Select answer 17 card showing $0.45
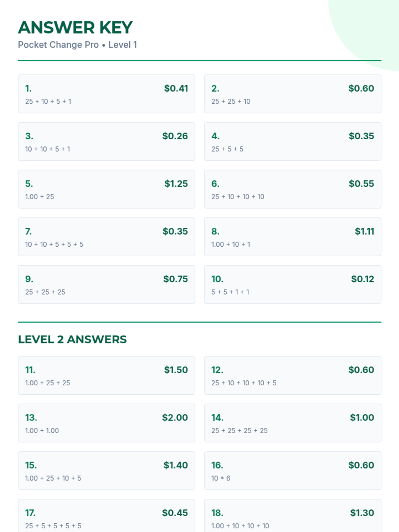This screenshot has height=532, width=399. (106, 516)
